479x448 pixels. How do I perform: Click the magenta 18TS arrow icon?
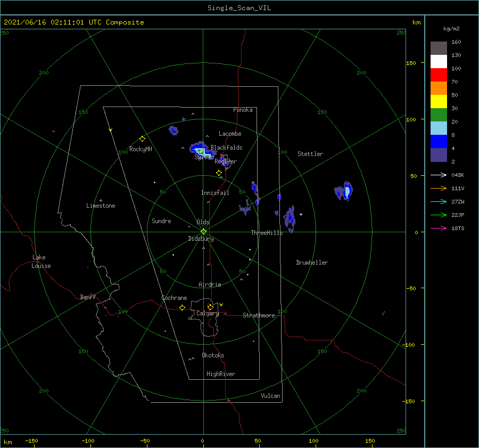pyautogui.click(x=439, y=228)
